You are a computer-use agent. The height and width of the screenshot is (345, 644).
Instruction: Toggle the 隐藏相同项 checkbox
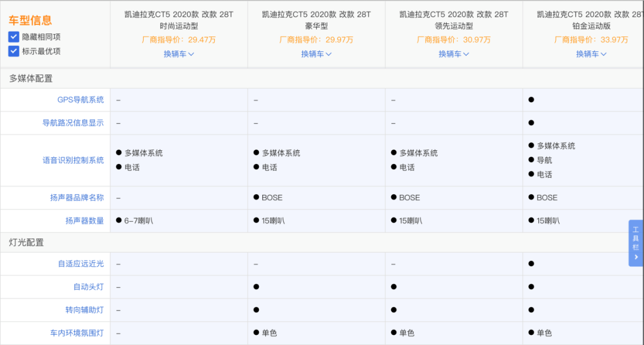pos(14,37)
